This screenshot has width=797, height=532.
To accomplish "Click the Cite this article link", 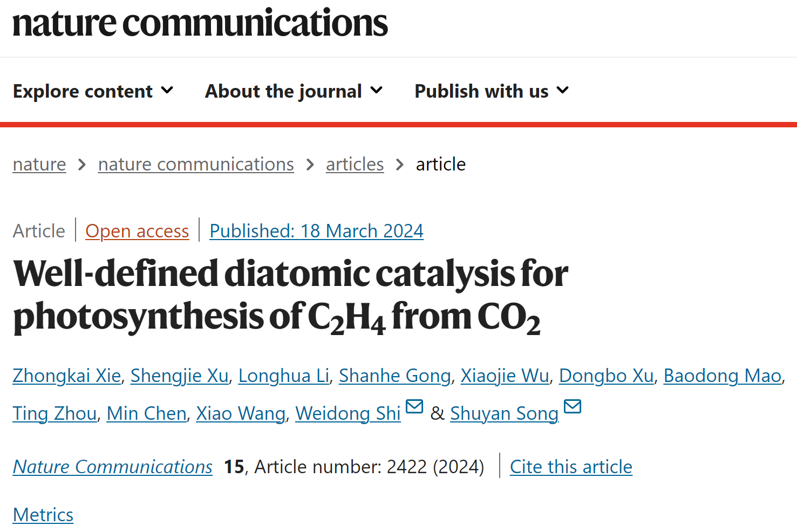I will click(x=571, y=467).
